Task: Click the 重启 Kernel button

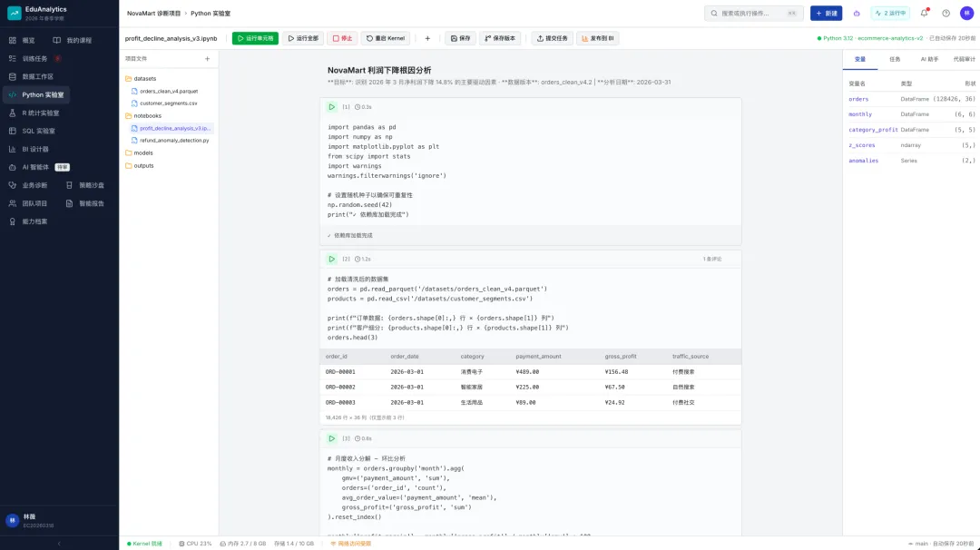Action: coord(386,38)
